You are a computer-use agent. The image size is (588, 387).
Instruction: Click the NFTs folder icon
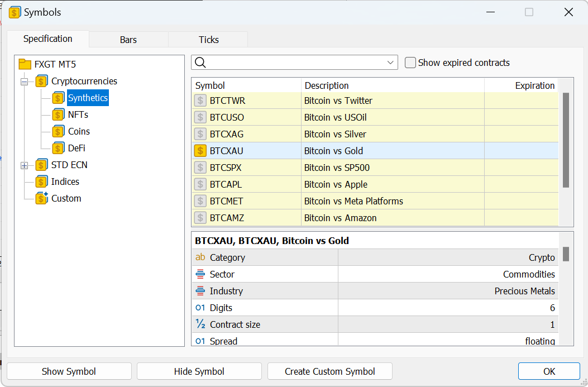(58, 114)
